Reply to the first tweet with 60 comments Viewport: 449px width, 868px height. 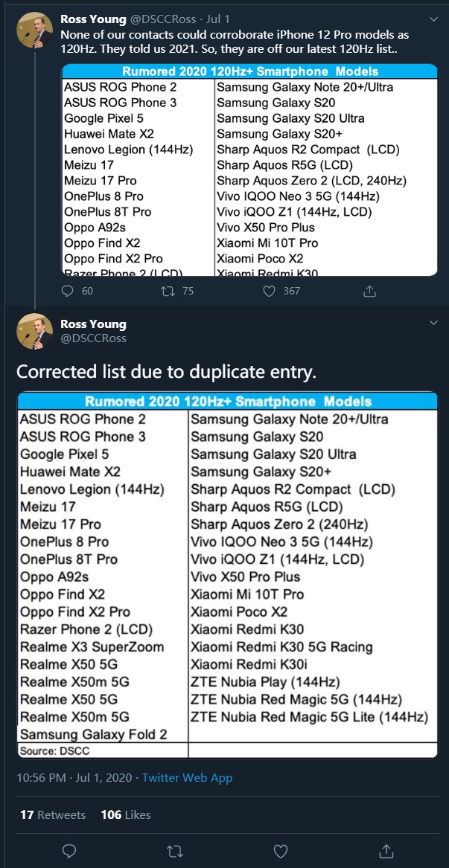(68, 291)
